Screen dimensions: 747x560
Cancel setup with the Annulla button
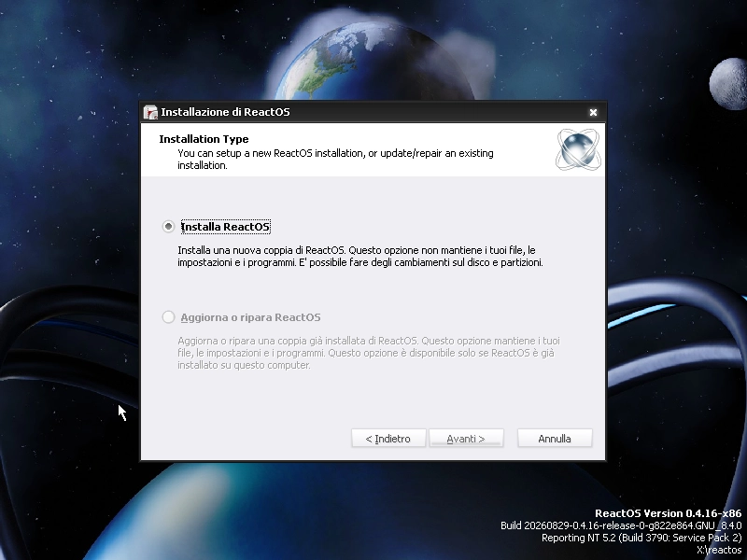(555, 439)
